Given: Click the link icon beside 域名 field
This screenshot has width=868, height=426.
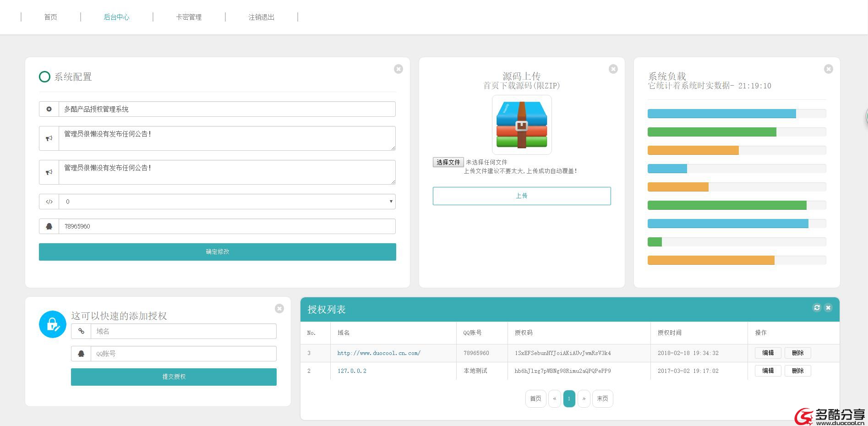Looking at the screenshot, I should click(x=81, y=331).
